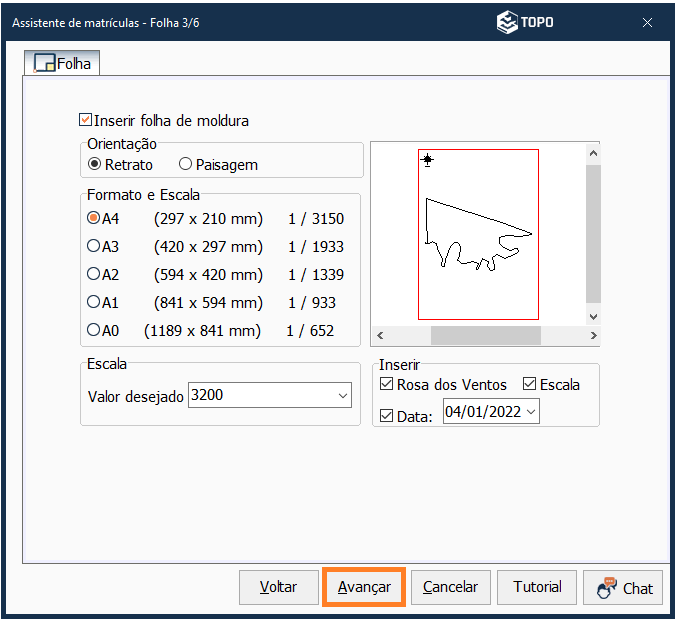Viewport: 677px width, 619px height.
Task: Disable the Escala insert checkbox
Action: click(530, 384)
